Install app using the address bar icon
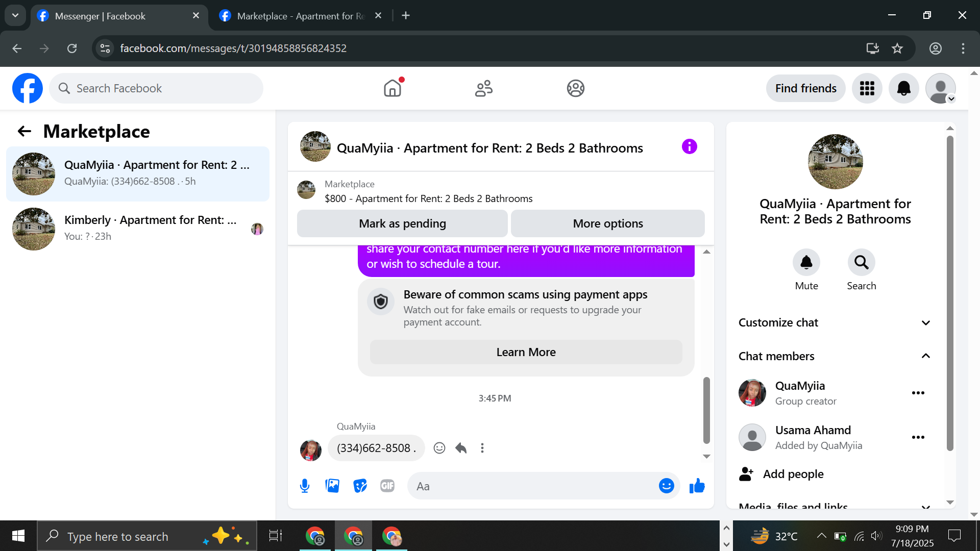This screenshot has width=980, height=551. pos(873,48)
